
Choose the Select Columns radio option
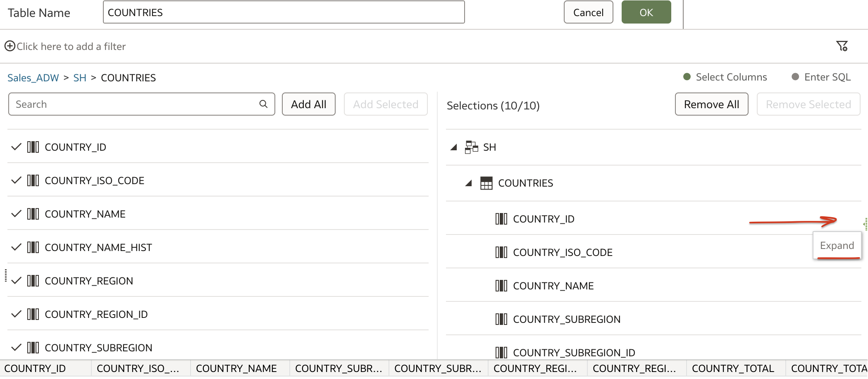click(687, 77)
